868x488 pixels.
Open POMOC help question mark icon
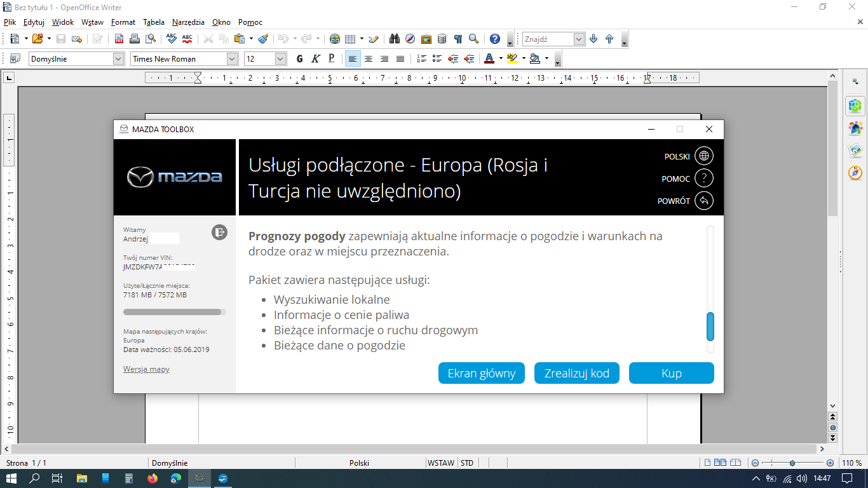[x=704, y=179]
